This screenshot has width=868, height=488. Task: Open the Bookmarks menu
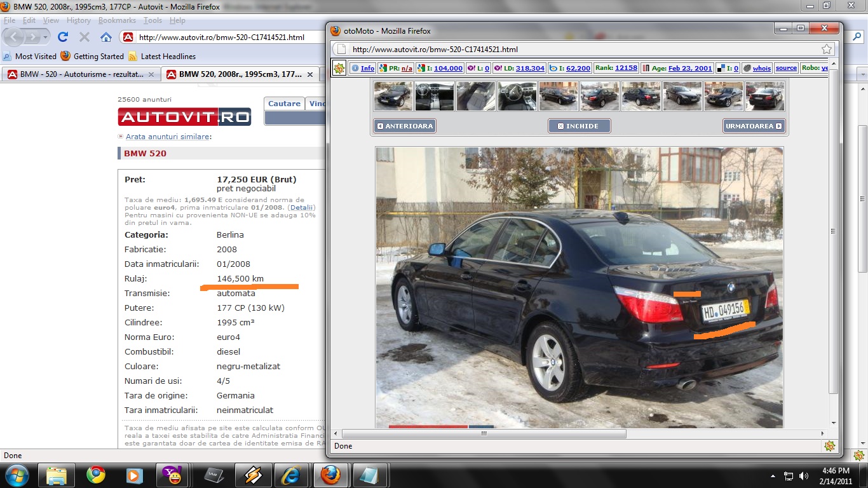(x=117, y=20)
